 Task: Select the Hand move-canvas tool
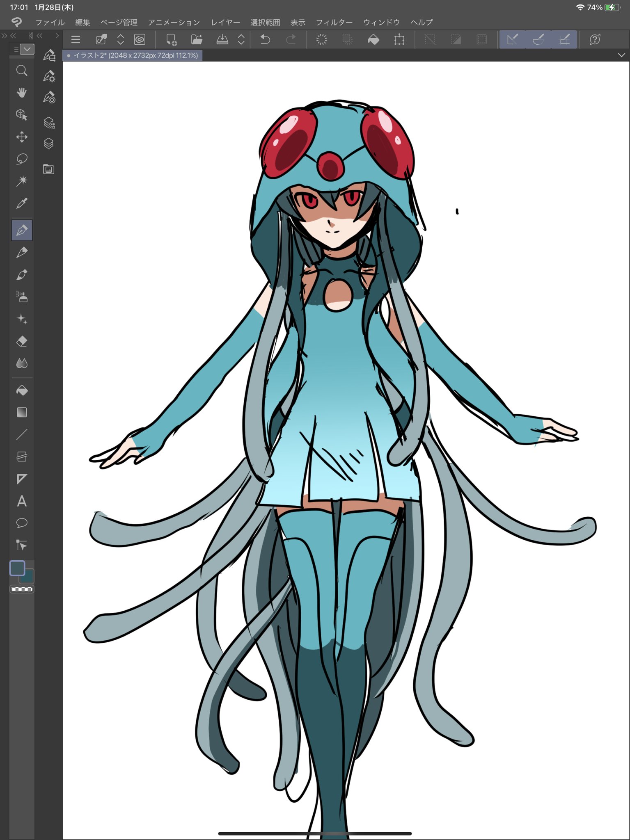click(x=22, y=93)
